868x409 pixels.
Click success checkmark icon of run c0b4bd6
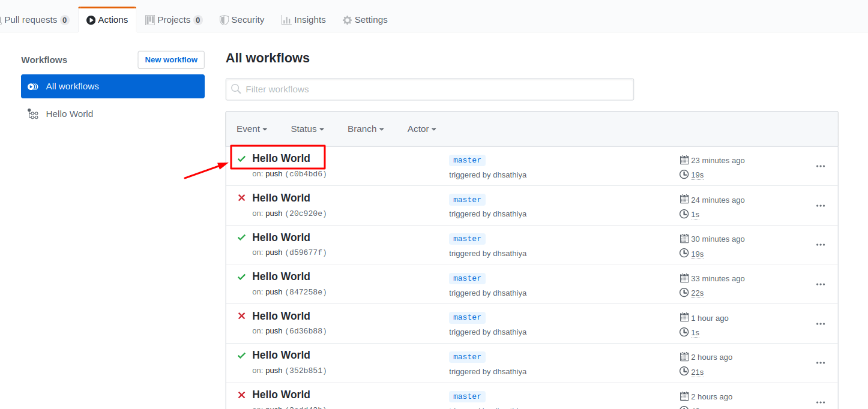point(242,159)
